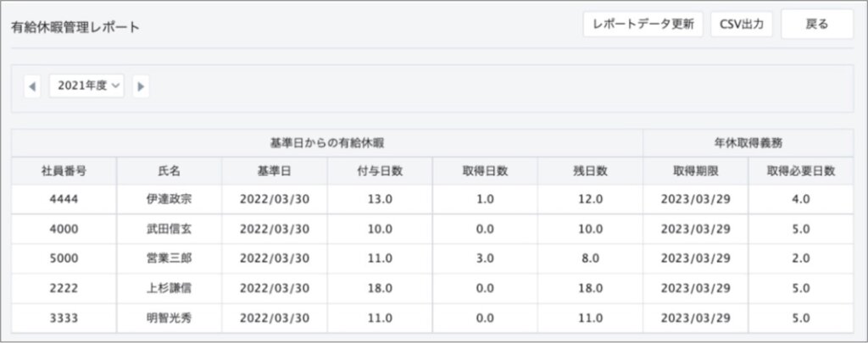
Task: Click the 取得必要日数 column header
Action: (800, 170)
